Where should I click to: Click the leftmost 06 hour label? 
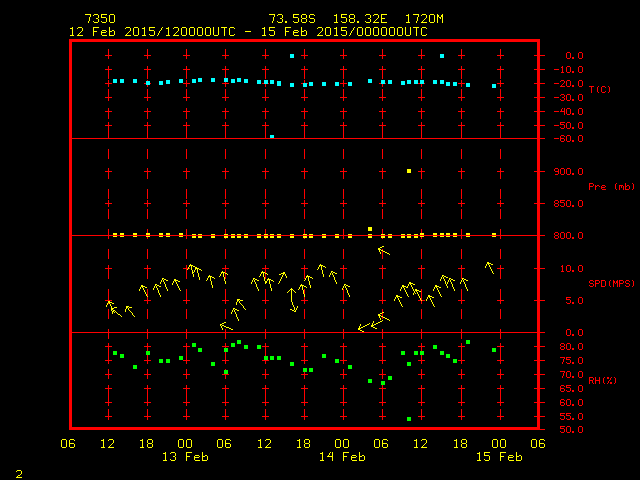click(x=68, y=444)
